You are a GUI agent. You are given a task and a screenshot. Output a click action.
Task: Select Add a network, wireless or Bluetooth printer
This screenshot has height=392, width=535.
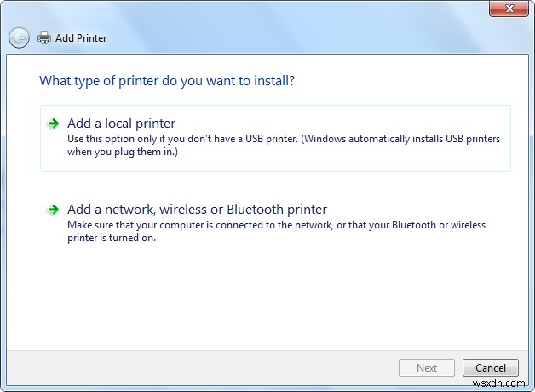(197, 209)
